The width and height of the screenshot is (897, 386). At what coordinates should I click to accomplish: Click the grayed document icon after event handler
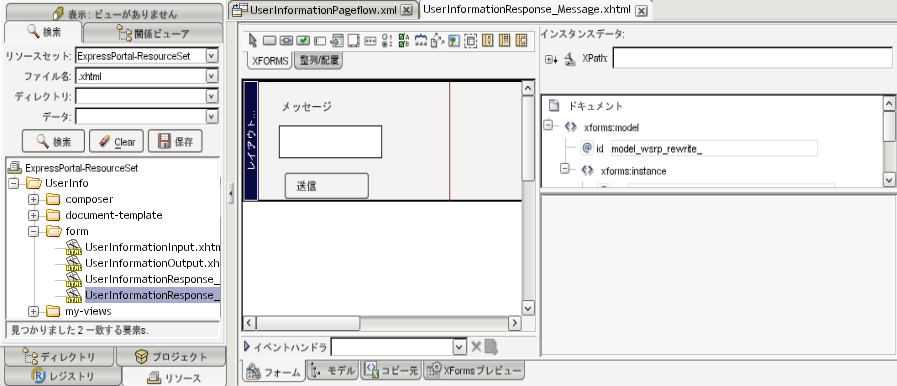[x=491, y=346]
